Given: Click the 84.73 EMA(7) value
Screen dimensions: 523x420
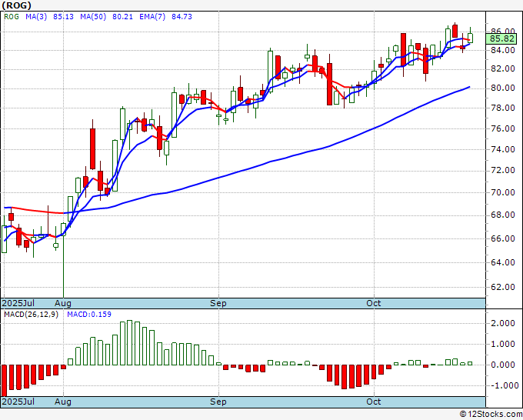Looking at the screenshot, I should coord(182,17).
